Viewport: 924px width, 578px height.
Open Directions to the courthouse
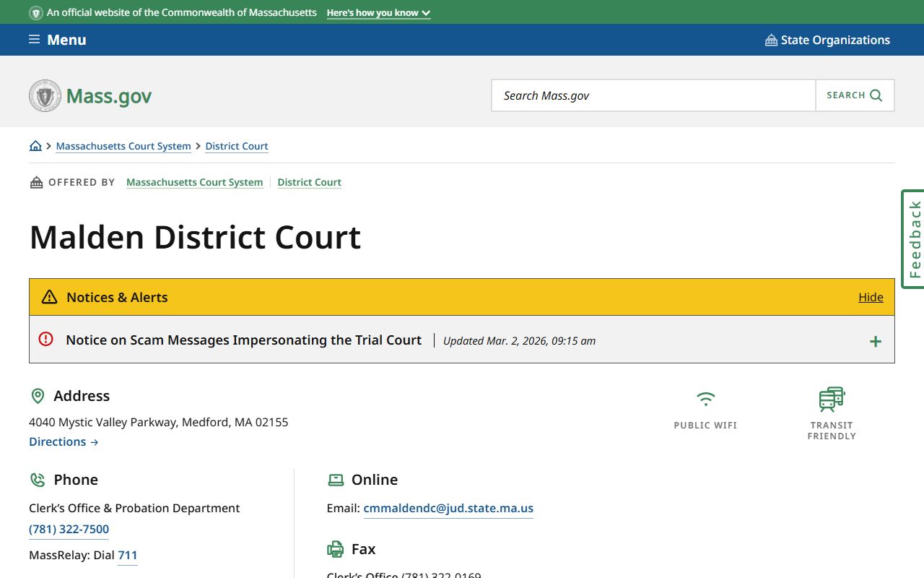64,441
